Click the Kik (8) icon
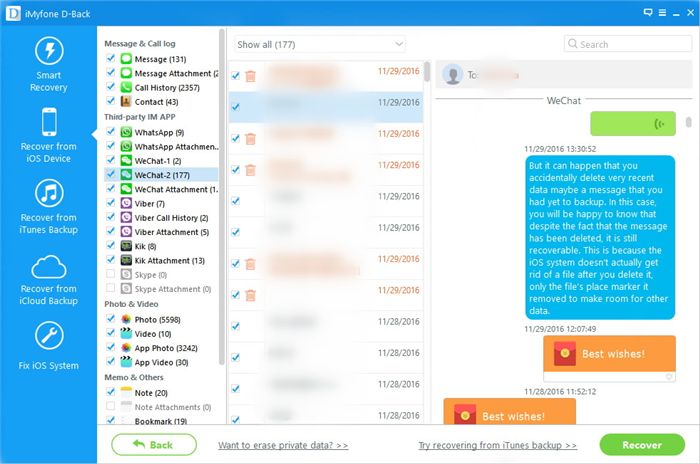Image resolution: width=700 pixels, height=464 pixels. coord(126,246)
